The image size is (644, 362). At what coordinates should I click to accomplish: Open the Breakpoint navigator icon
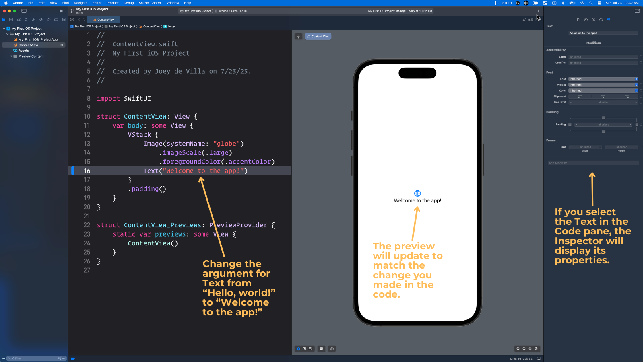click(56, 19)
